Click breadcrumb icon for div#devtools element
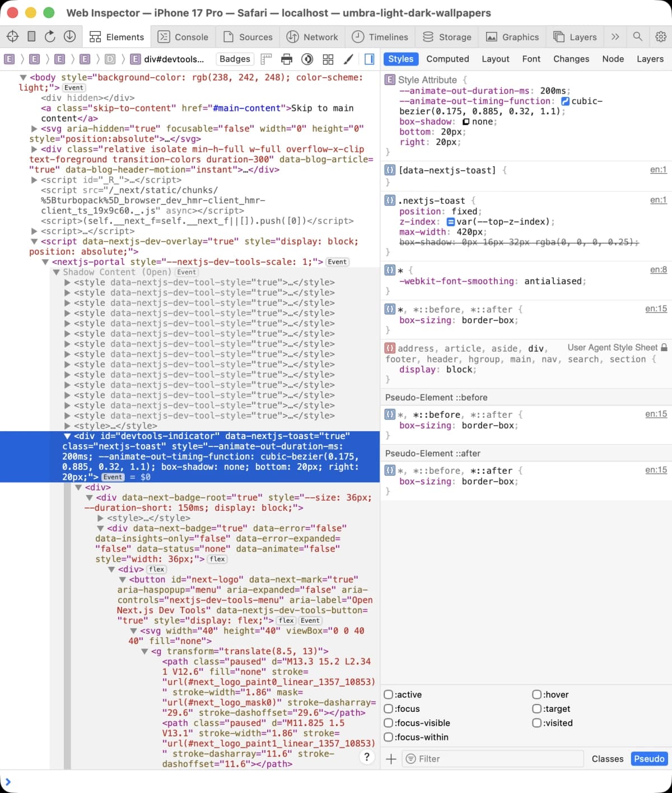The height and width of the screenshot is (793, 672). pos(135,59)
